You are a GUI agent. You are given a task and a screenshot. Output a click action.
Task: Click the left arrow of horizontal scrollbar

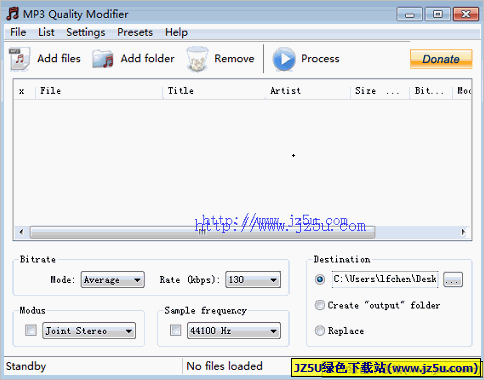pyautogui.click(x=22, y=232)
